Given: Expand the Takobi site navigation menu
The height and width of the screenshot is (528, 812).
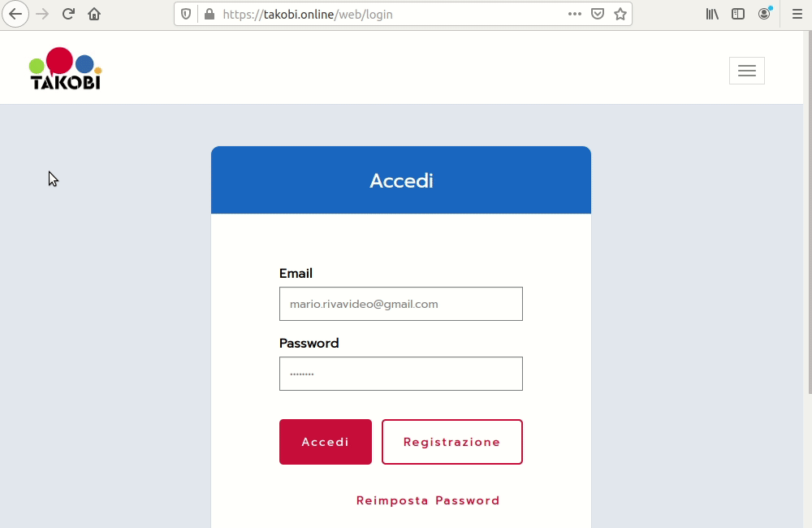Looking at the screenshot, I should (747, 71).
